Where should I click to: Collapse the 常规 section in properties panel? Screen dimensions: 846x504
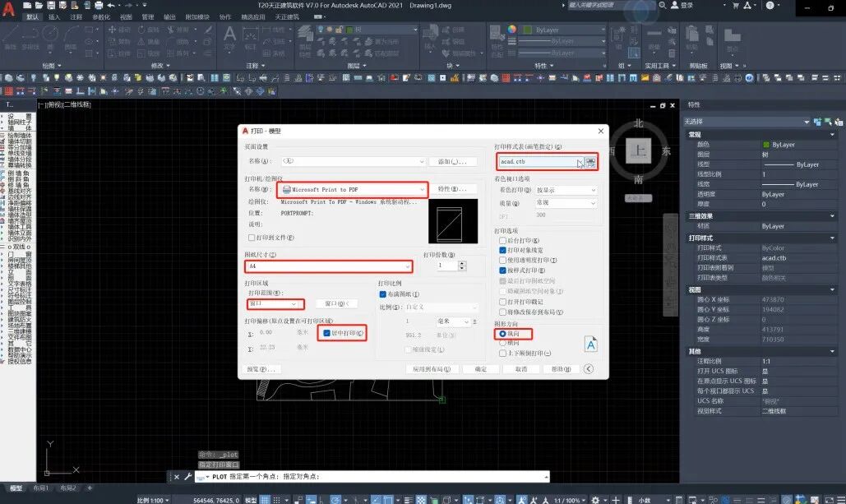point(832,134)
